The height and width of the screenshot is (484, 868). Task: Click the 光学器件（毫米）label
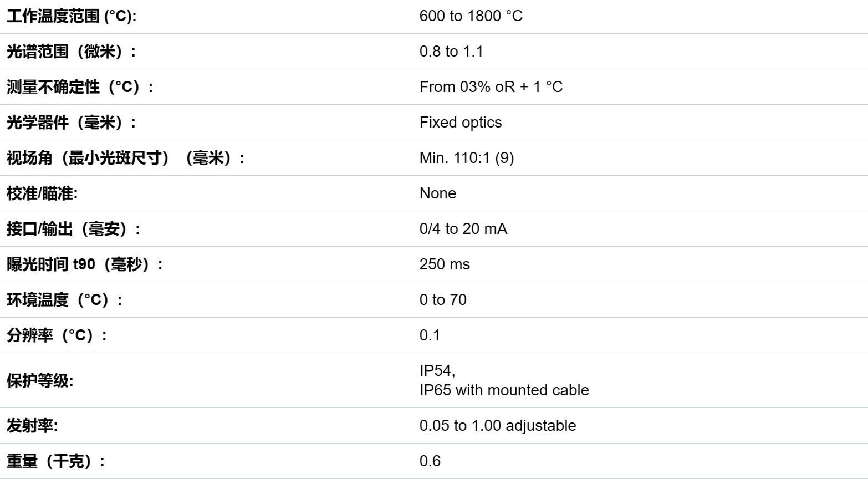[x=71, y=123]
